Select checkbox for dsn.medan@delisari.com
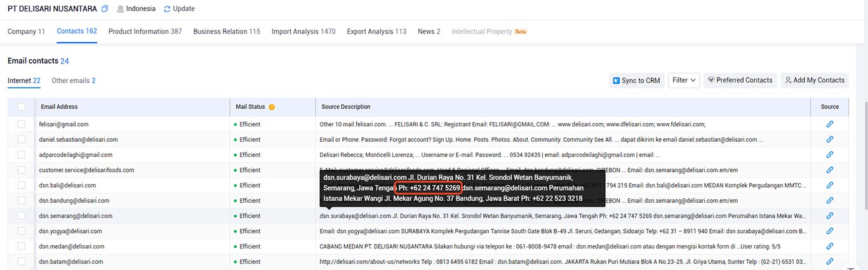Image resolution: width=868 pixels, height=270 pixels. click(22, 246)
